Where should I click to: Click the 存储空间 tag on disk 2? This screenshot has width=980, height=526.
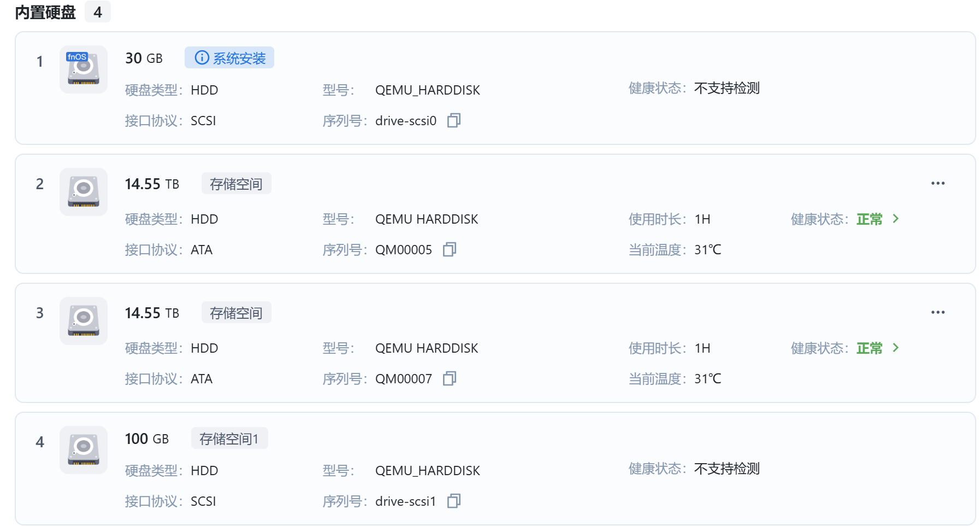pos(237,184)
